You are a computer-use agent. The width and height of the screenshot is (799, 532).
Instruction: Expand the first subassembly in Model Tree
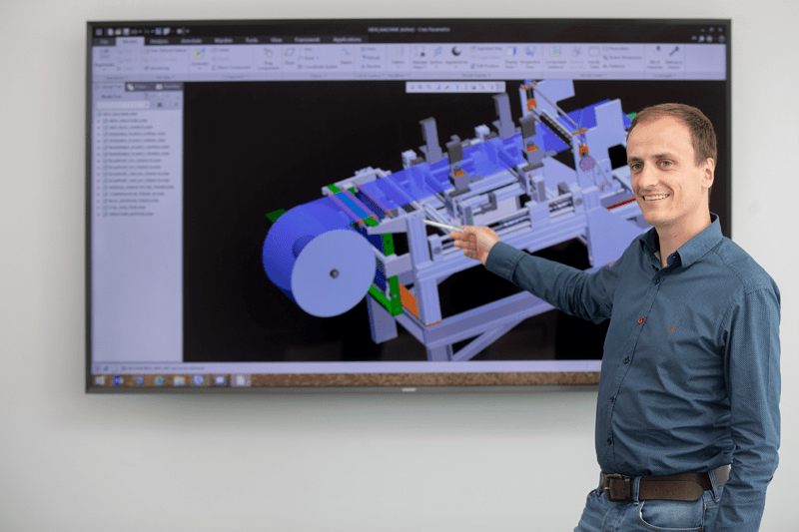[x=98, y=121]
